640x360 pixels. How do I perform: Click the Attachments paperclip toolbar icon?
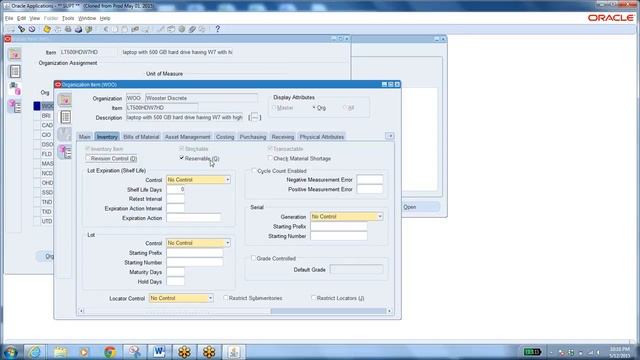[192, 29]
